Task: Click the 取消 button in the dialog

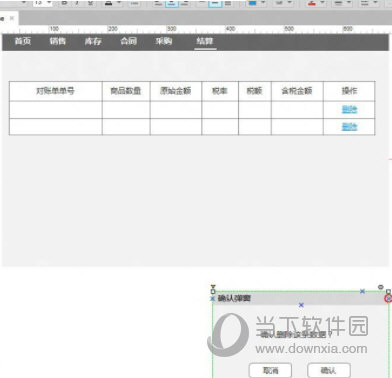Action: [x=270, y=370]
